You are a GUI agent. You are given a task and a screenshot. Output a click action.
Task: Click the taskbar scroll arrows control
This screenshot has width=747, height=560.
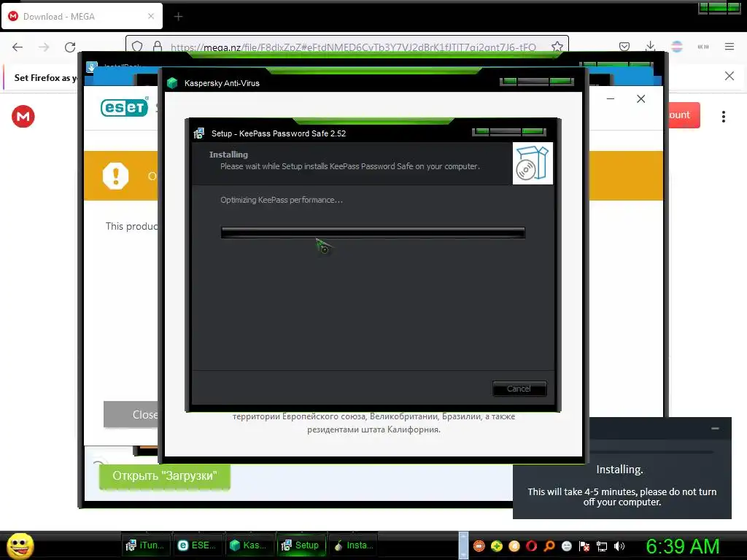[463, 545]
